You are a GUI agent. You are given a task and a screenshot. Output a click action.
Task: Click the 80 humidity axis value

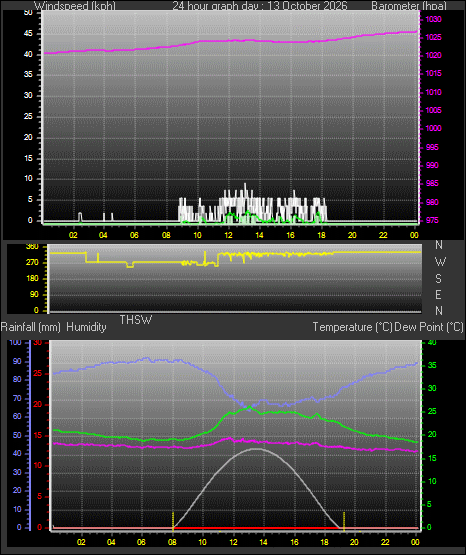coord(17,379)
